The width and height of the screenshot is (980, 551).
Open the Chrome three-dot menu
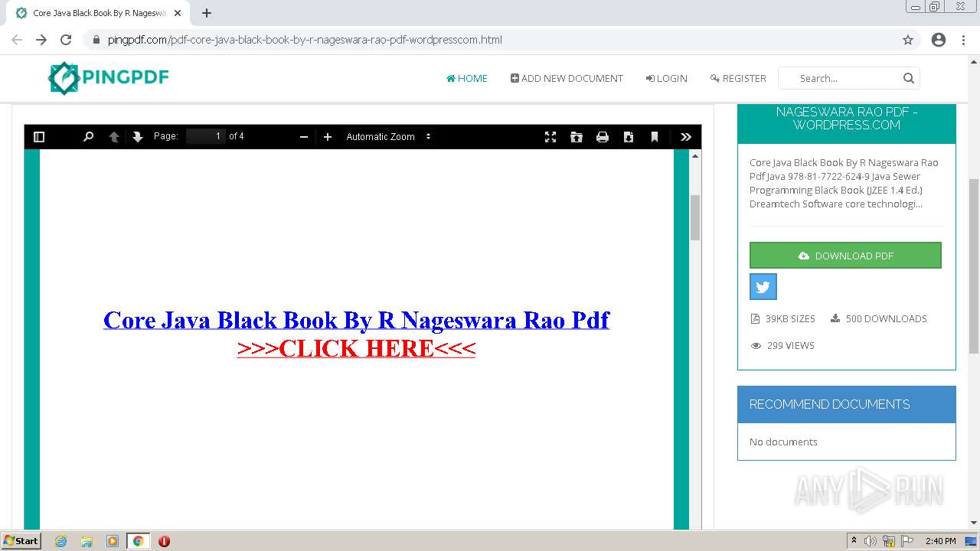(963, 40)
